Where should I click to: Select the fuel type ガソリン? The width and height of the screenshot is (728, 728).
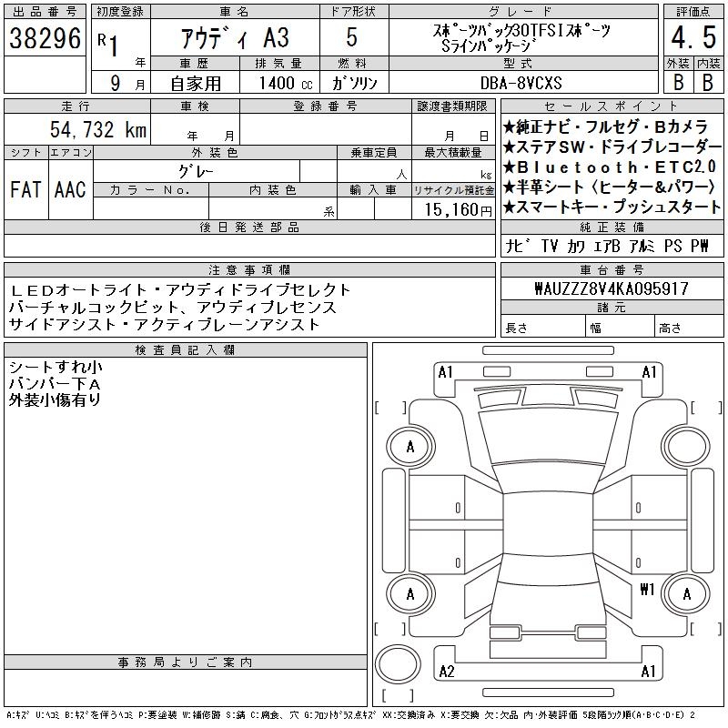tap(354, 84)
